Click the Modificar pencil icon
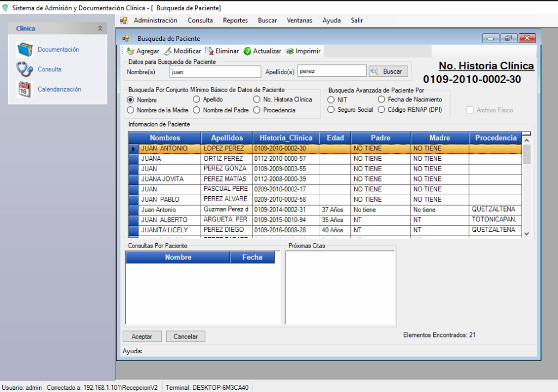The width and height of the screenshot is (558, 392). pyautogui.click(x=168, y=51)
